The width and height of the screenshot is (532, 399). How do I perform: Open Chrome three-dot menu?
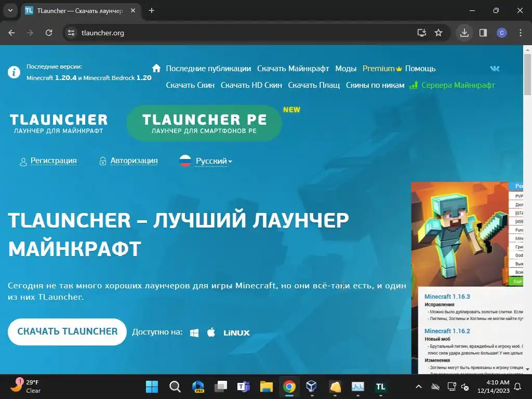point(521,33)
